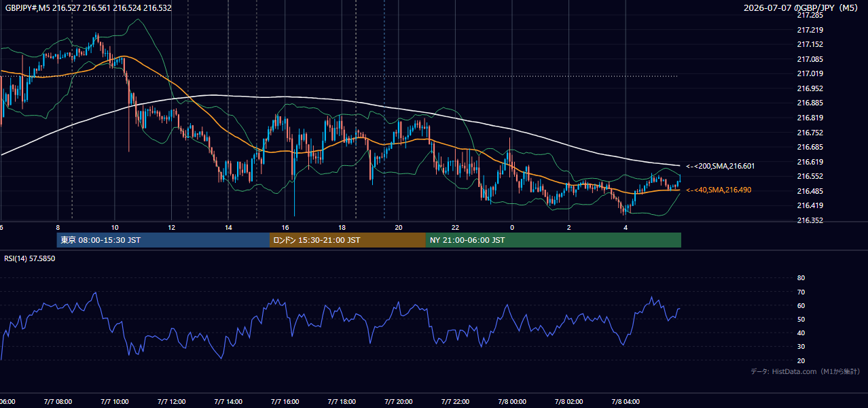
Task: Click price axis label 217.152
Action: click(810, 44)
